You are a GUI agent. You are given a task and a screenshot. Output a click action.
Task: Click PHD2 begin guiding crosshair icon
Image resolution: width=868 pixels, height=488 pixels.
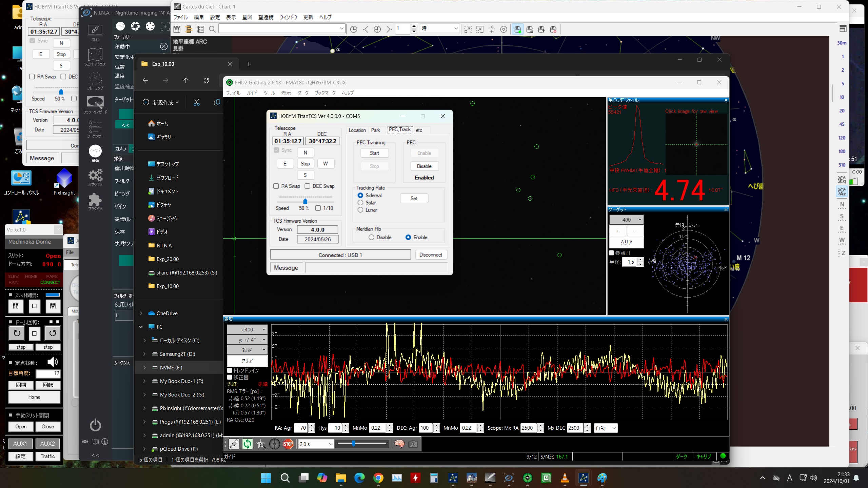tap(275, 444)
